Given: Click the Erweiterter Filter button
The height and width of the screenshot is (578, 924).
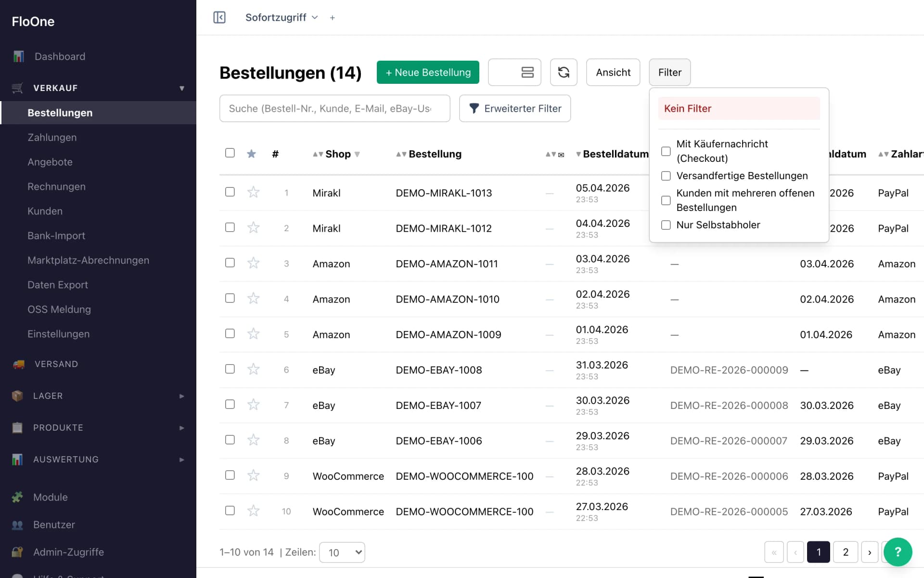Looking at the screenshot, I should [x=515, y=108].
